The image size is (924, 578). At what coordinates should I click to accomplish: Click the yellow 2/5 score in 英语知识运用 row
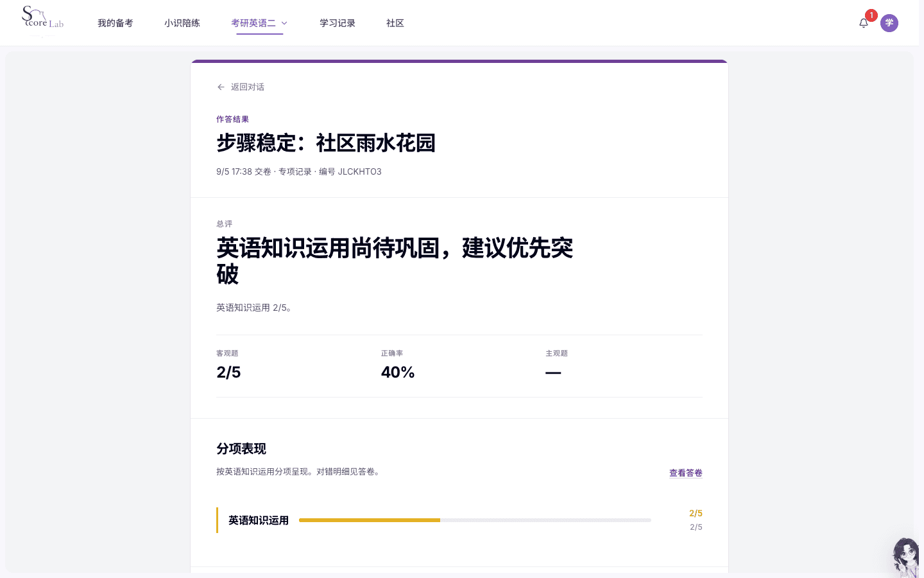696,513
